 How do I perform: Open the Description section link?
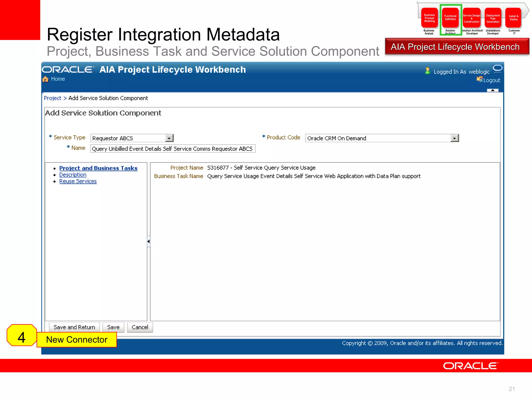click(x=73, y=175)
